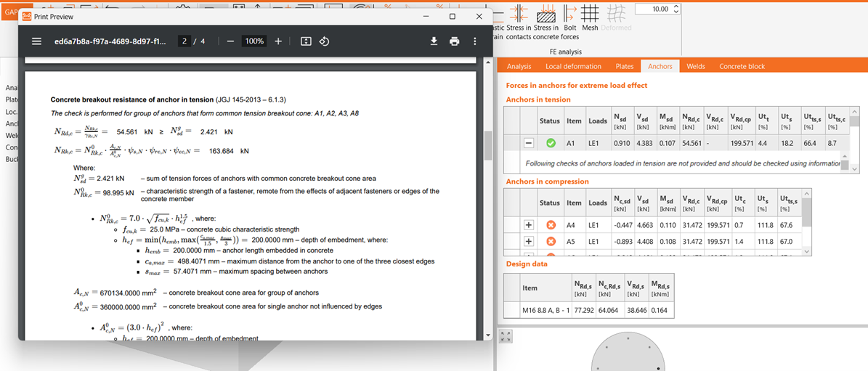Expand the A5 anchor row

point(529,241)
